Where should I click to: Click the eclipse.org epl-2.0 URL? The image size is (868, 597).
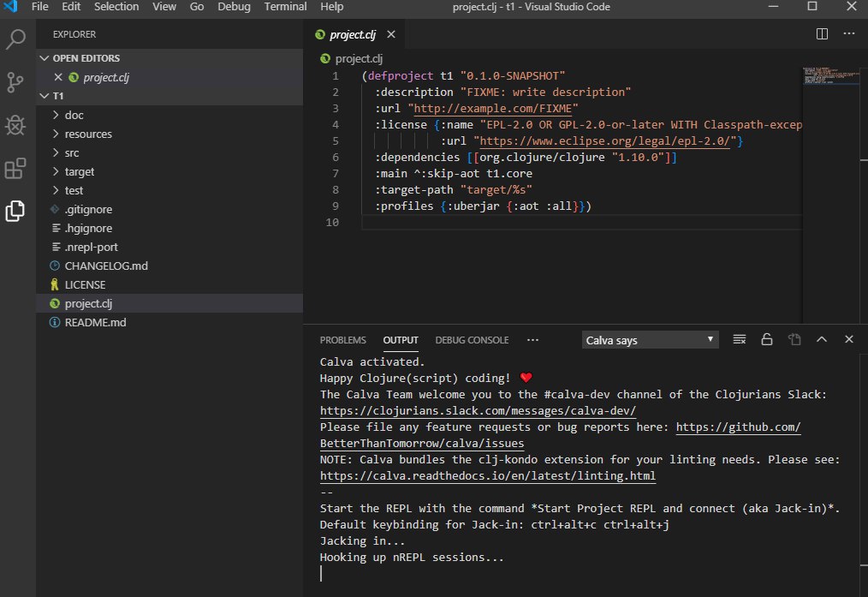604,141
